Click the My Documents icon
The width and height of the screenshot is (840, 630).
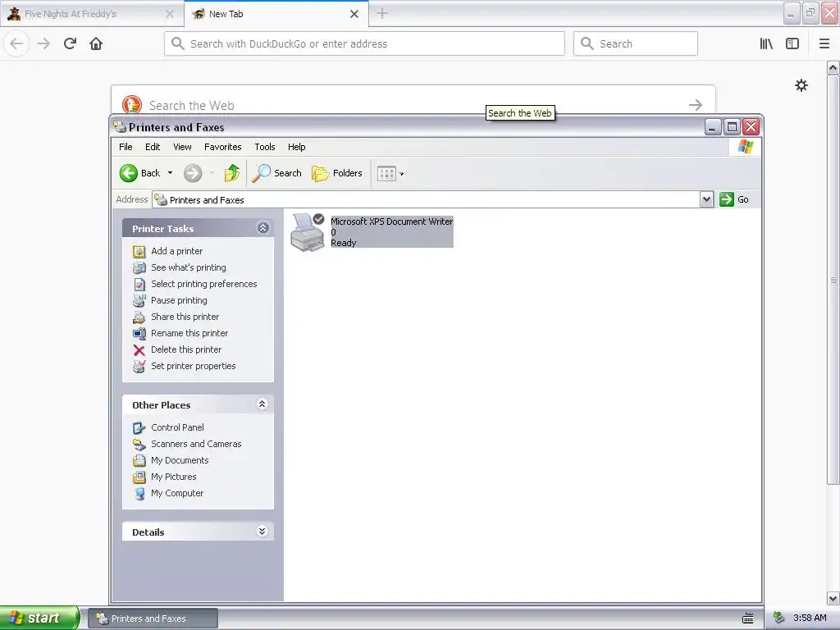point(139,461)
